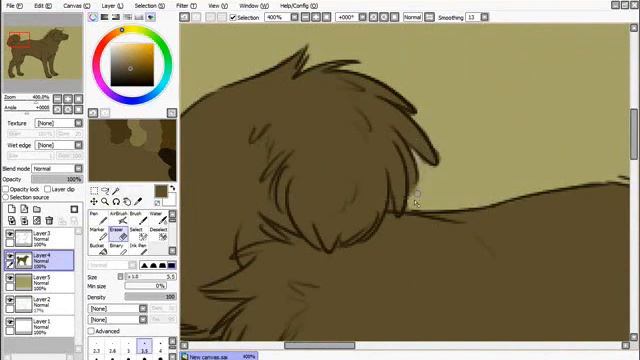Uncheck the Selection checkbox in toolbar
This screenshot has height=360, width=640.
coord(233,18)
